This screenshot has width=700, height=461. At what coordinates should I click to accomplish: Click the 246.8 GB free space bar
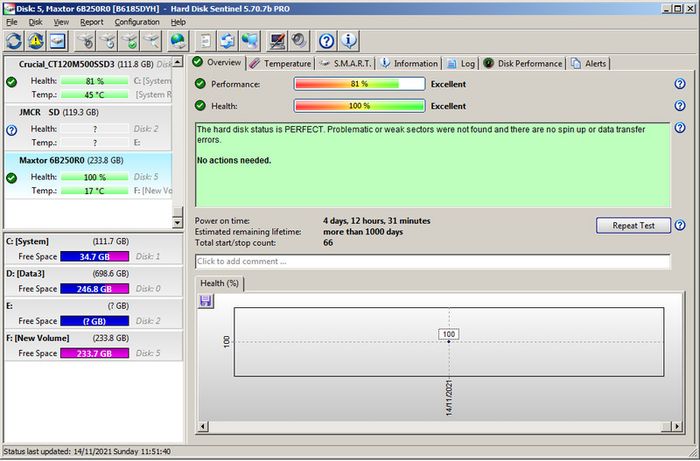(95, 289)
